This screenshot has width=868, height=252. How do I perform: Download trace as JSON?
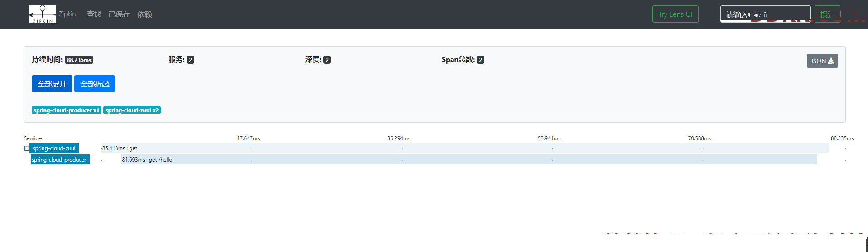point(822,61)
